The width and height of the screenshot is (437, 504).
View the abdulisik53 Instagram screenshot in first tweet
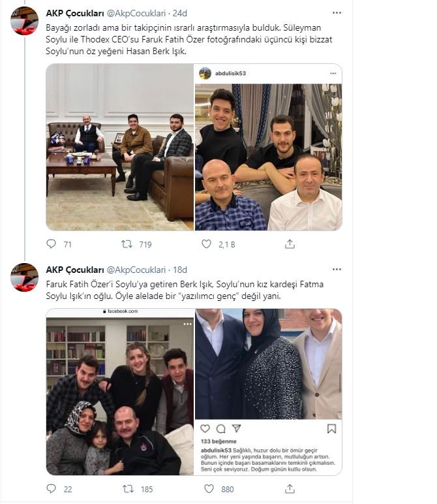tap(269, 147)
